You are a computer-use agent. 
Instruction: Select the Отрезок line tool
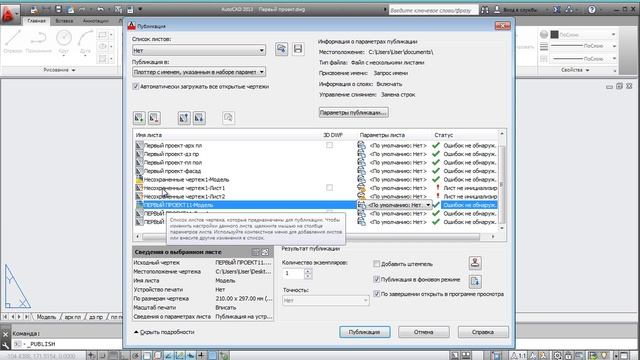[x=13, y=42]
